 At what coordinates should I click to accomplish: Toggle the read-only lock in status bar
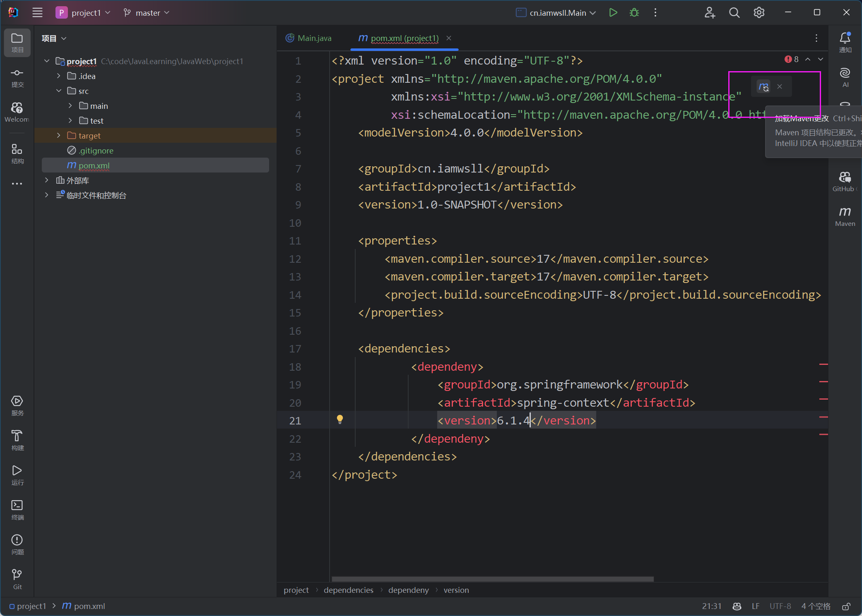[846, 606]
